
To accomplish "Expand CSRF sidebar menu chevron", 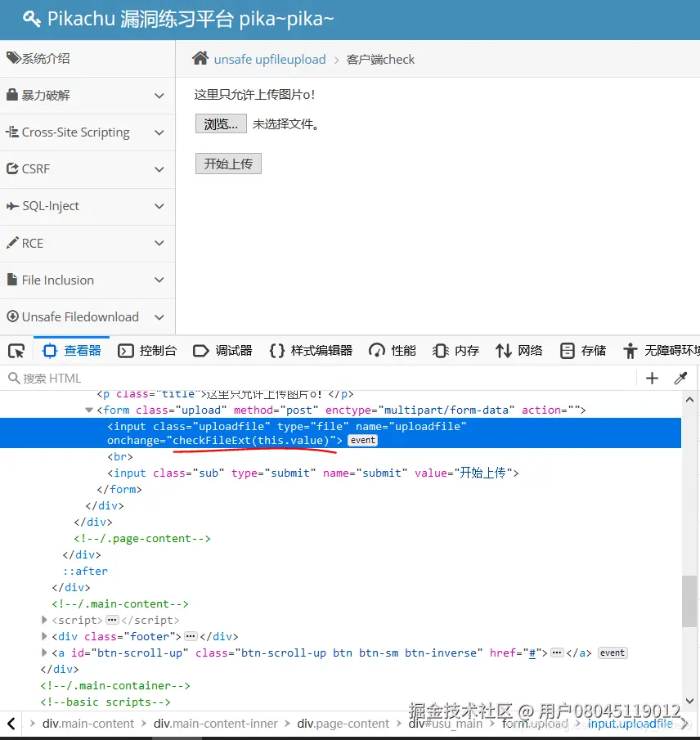I will (x=159, y=169).
